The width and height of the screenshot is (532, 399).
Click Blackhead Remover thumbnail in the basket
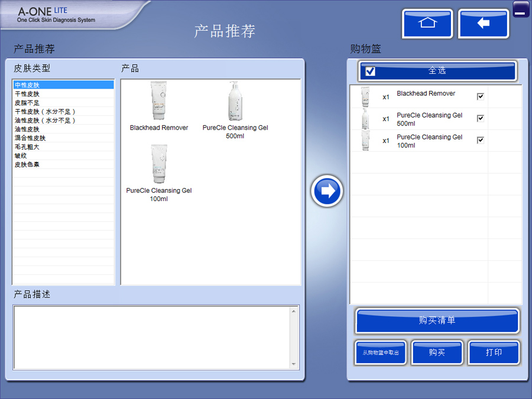point(365,97)
